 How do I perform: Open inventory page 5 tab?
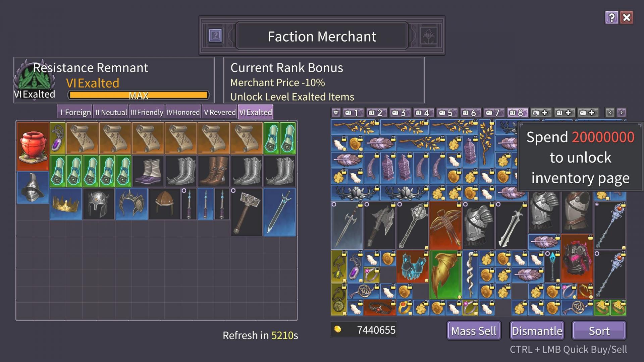pyautogui.click(x=446, y=113)
